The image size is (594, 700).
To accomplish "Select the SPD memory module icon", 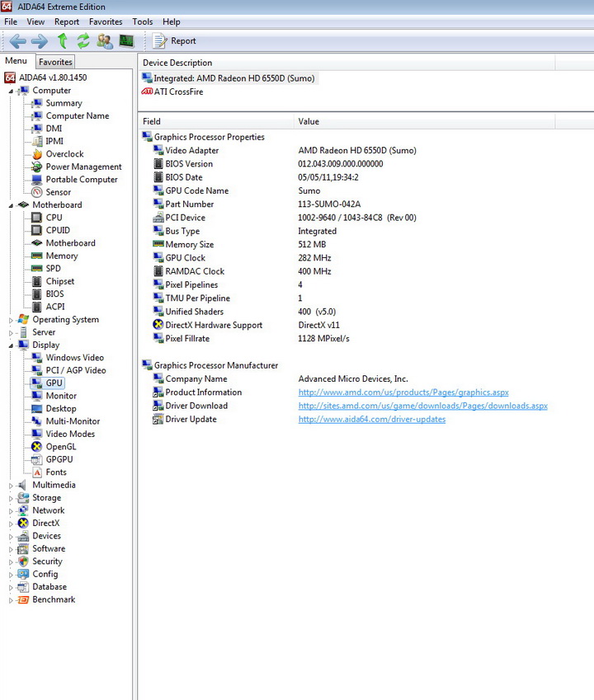I will coord(37,268).
